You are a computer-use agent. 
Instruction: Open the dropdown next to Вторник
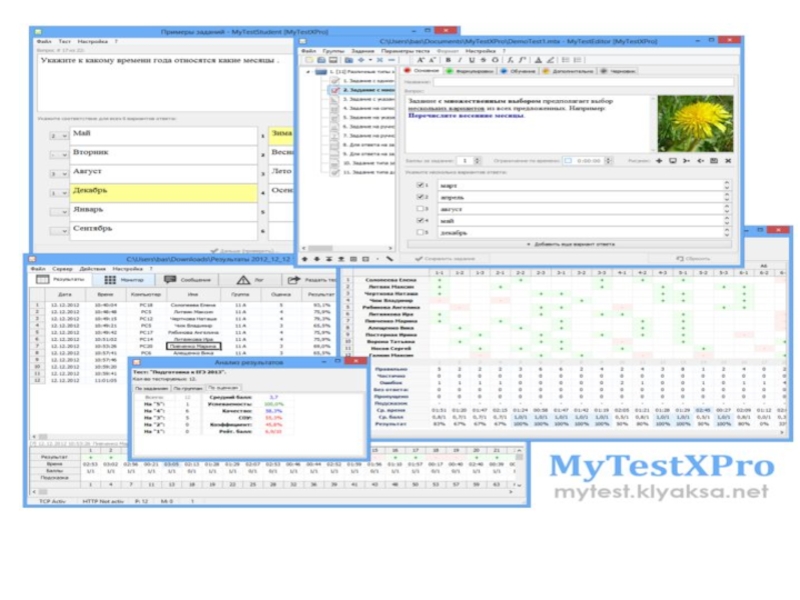tap(61, 154)
